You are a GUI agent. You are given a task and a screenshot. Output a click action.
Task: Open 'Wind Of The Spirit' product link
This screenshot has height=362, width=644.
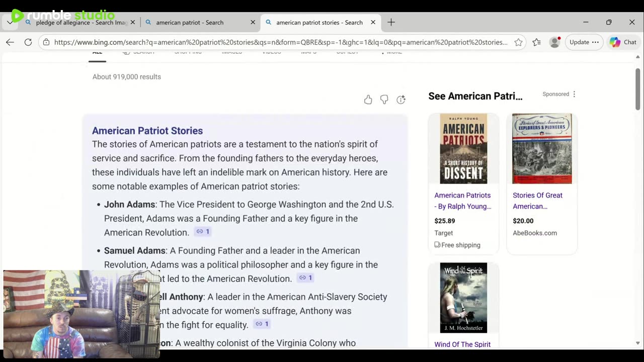click(x=462, y=344)
